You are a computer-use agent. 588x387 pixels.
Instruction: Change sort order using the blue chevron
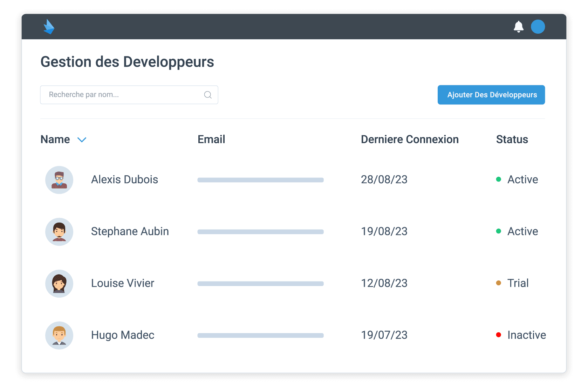pos(82,140)
